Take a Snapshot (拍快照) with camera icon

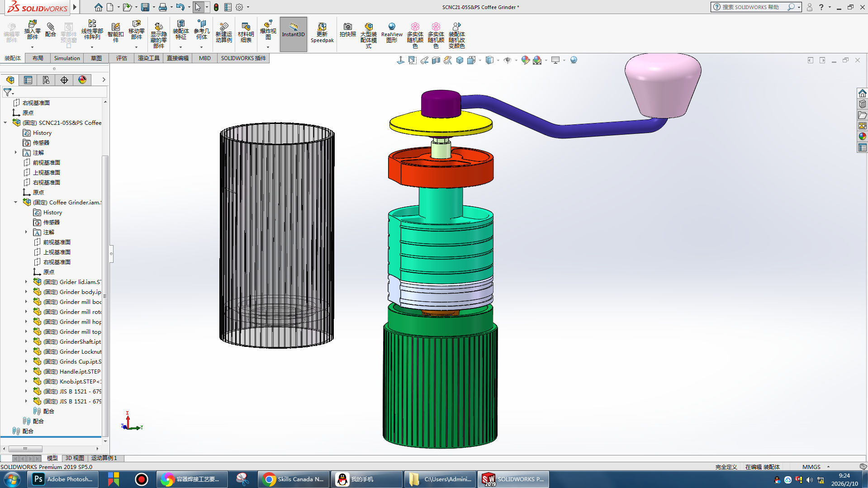pos(347,30)
